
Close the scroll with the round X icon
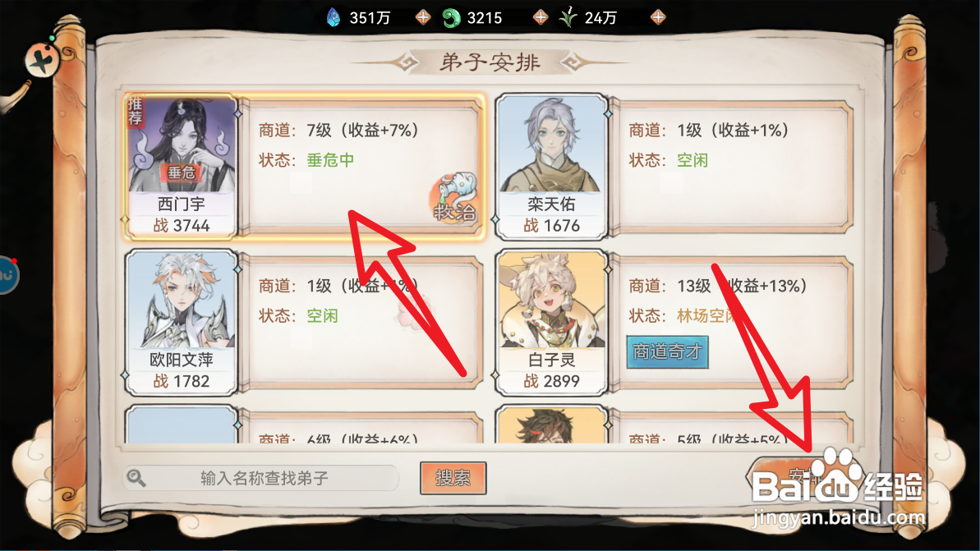click(x=42, y=61)
